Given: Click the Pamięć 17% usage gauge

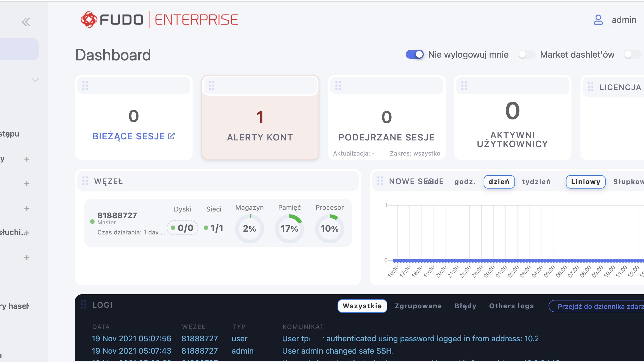Looking at the screenshot, I should tap(289, 228).
